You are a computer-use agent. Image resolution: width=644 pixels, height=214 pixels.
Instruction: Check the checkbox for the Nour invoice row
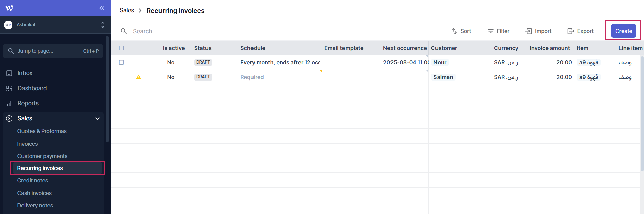click(121, 62)
